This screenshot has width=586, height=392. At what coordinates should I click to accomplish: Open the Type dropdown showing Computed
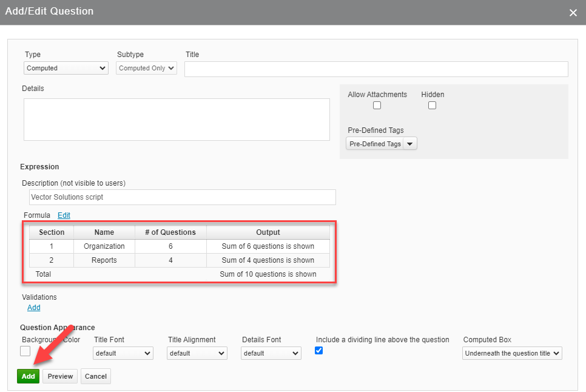(x=66, y=69)
